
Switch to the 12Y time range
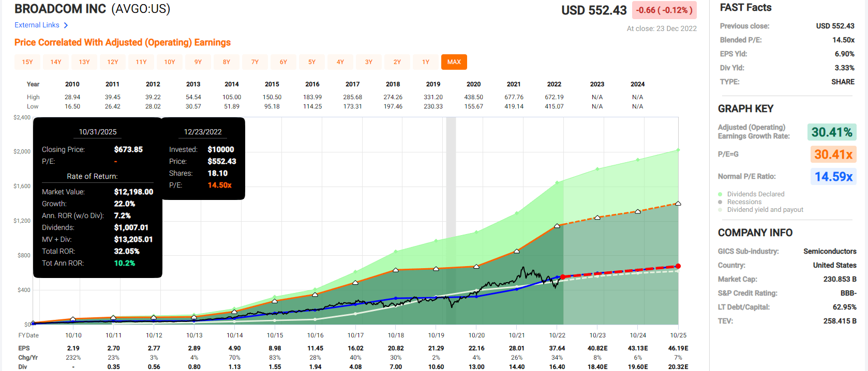tap(113, 62)
